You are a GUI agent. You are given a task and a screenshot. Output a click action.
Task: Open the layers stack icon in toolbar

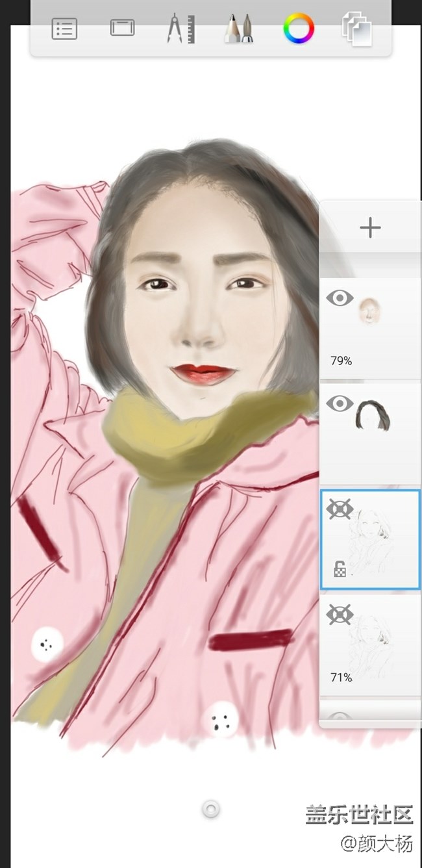(356, 29)
